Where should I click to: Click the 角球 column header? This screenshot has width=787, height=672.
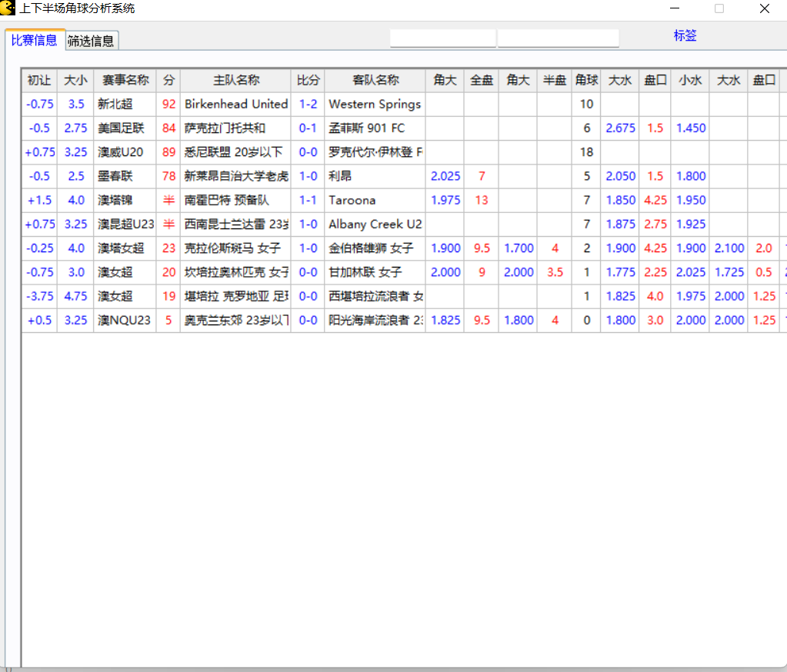point(586,80)
